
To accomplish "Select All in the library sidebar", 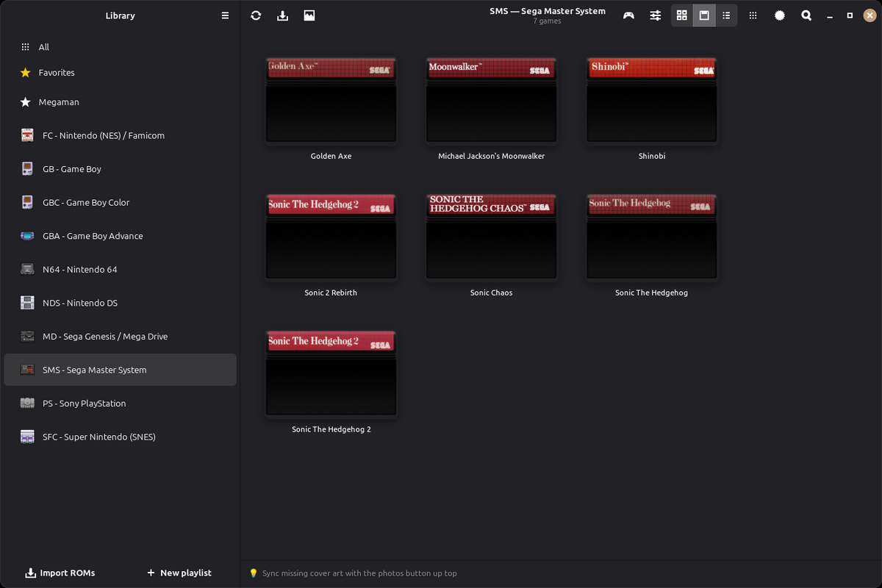I will 120,47.
